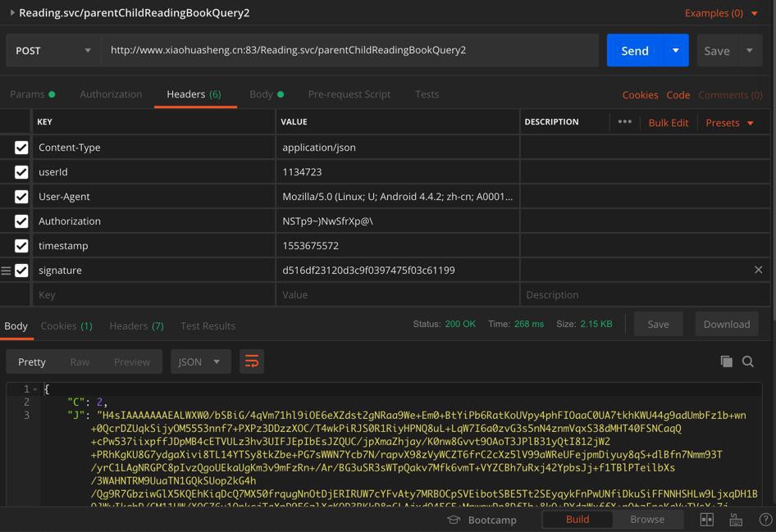
Task: Delete the signature header row
Action: pyautogui.click(x=758, y=270)
